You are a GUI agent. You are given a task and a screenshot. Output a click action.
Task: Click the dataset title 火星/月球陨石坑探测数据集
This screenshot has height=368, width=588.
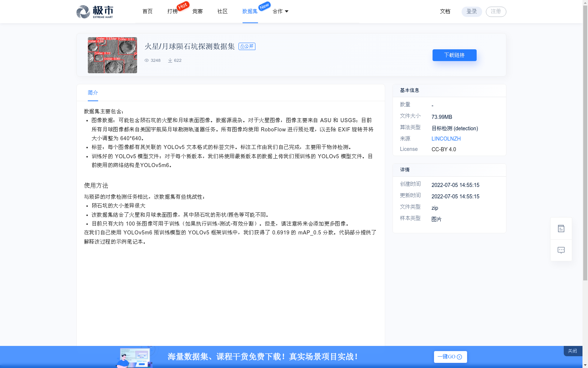coord(190,46)
